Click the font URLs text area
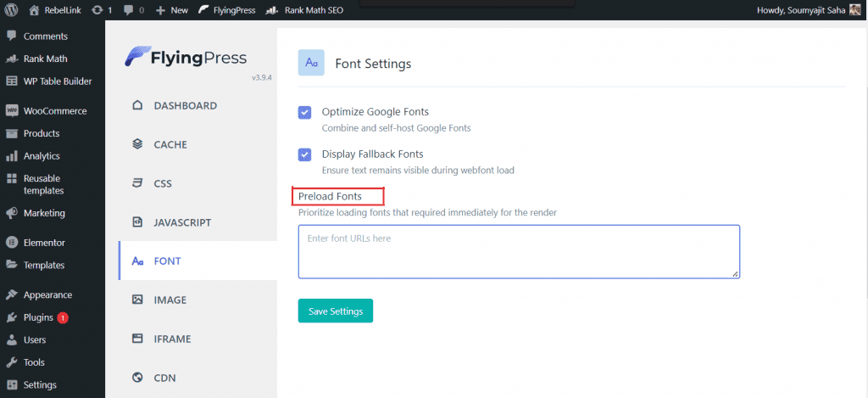The height and width of the screenshot is (398, 868). pos(519,251)
